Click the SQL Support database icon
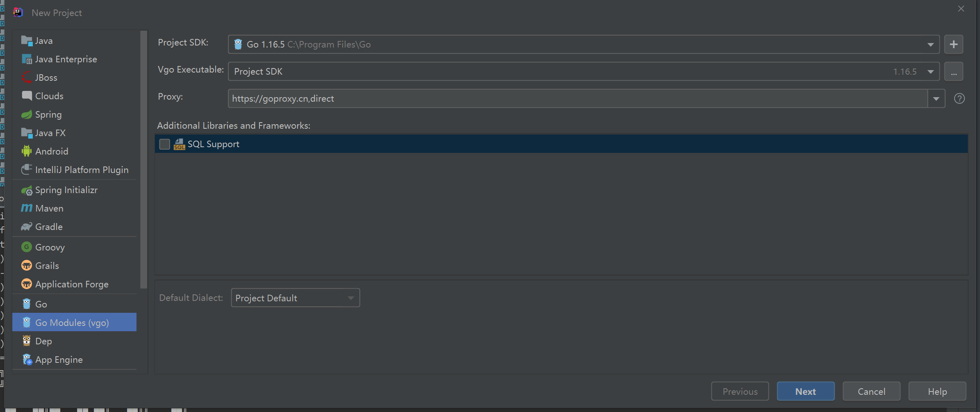 click(179, 144)
